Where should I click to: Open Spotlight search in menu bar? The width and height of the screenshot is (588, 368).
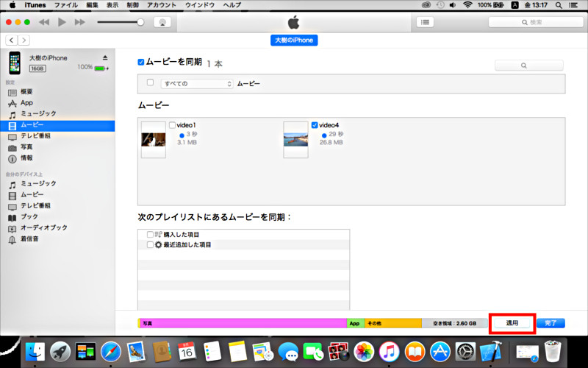coord(559,5)
